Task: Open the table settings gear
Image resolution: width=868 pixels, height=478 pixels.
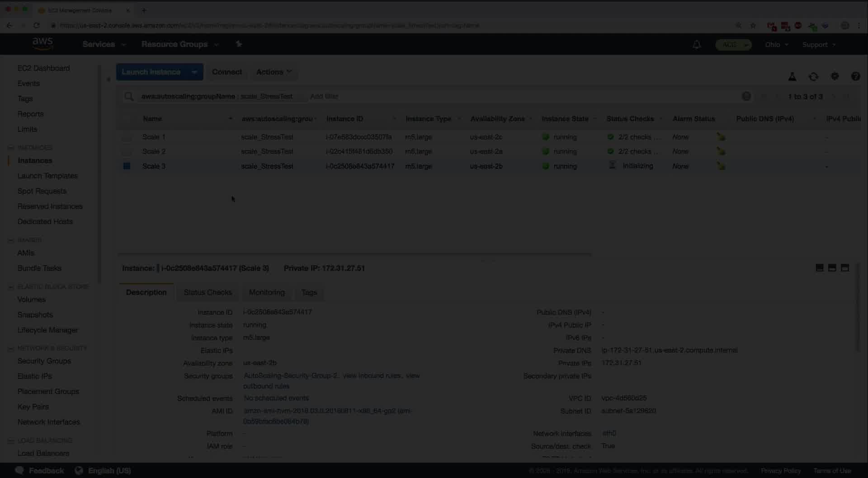Action: click(835, 76)
